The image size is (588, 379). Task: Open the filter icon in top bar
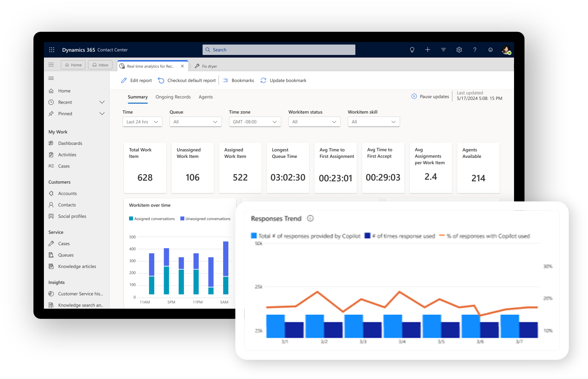pyautogui.click(x=443, y=50)
